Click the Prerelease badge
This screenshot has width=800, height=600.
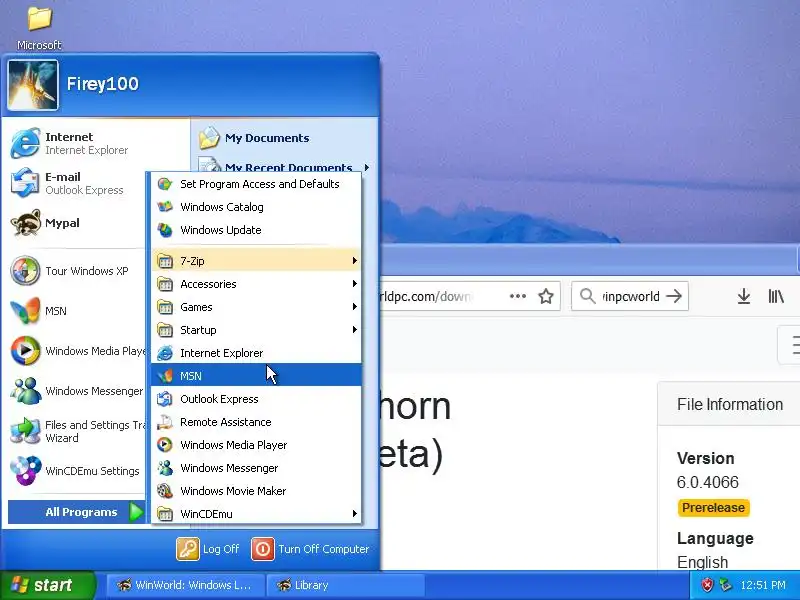click(x=713, y=508)
